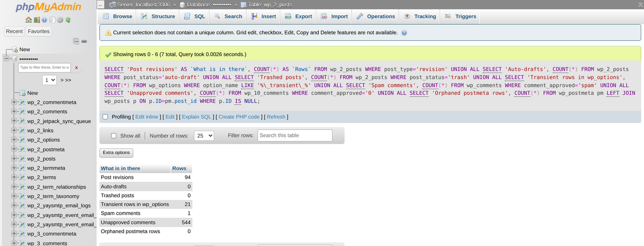Switch to the Import tab

tap(334, 16)
